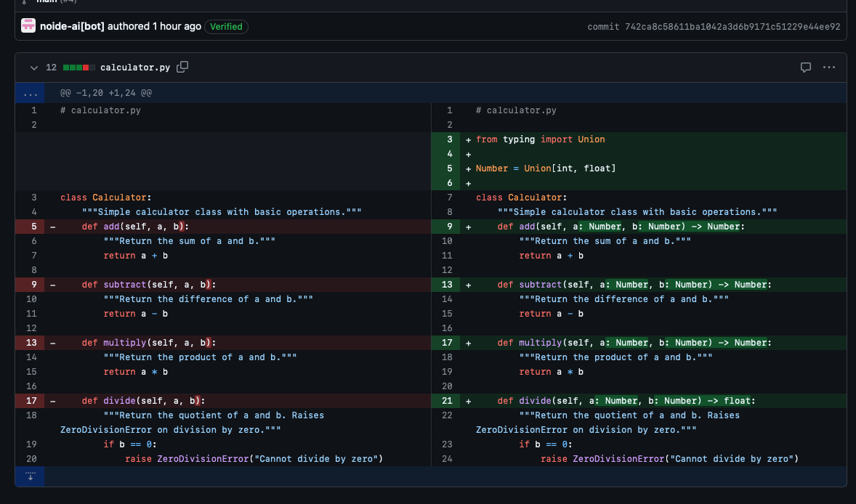Click the old 'def multiply(self, a, b):' line
856x504 pixels.
tap(148, 343)
